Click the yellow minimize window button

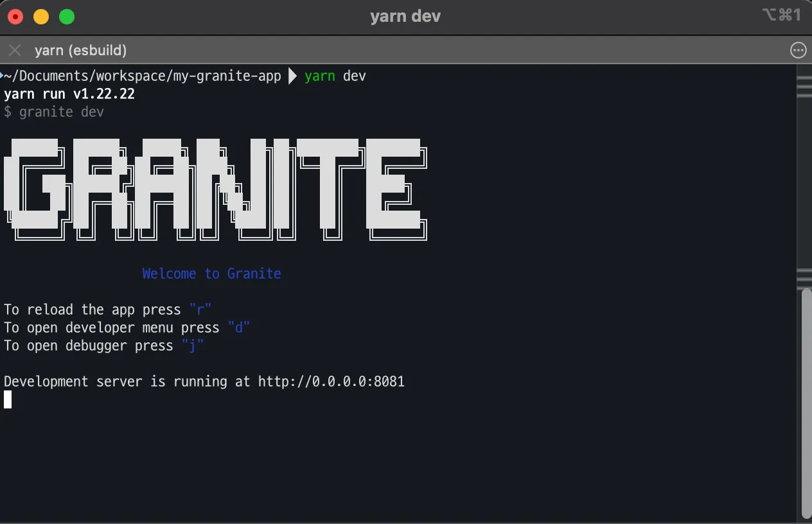pos(41,17)
